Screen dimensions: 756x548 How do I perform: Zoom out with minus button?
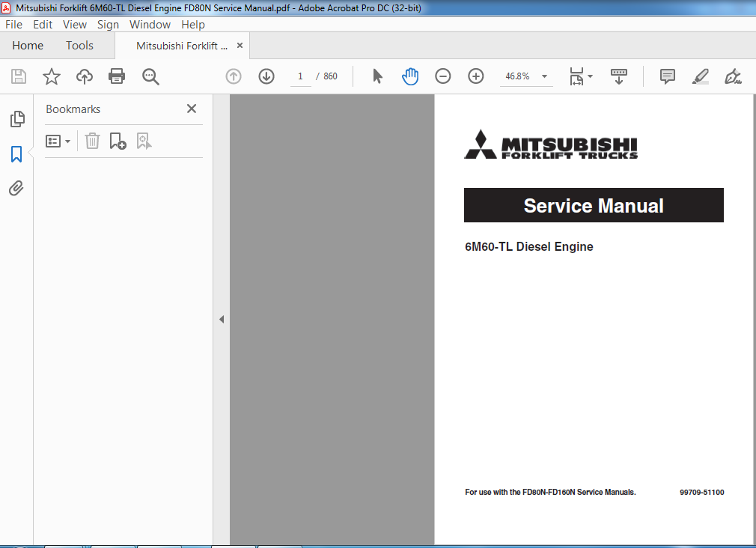tap(442, 76)
